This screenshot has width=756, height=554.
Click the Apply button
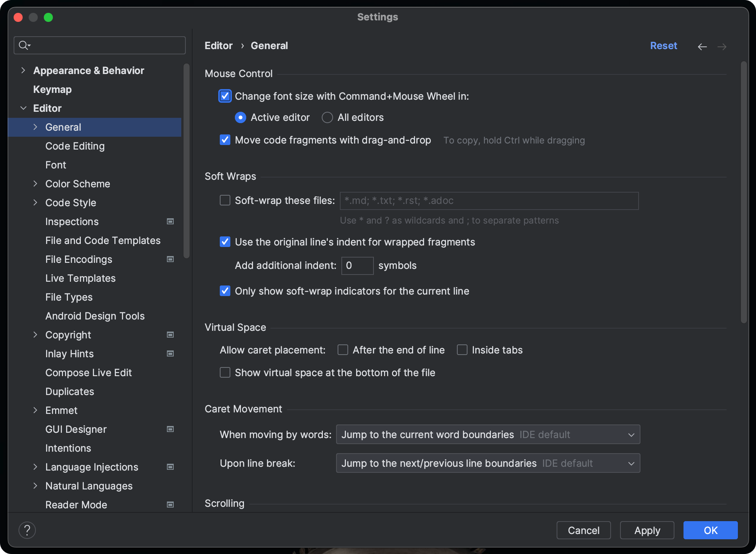click(x=647, y=530)
